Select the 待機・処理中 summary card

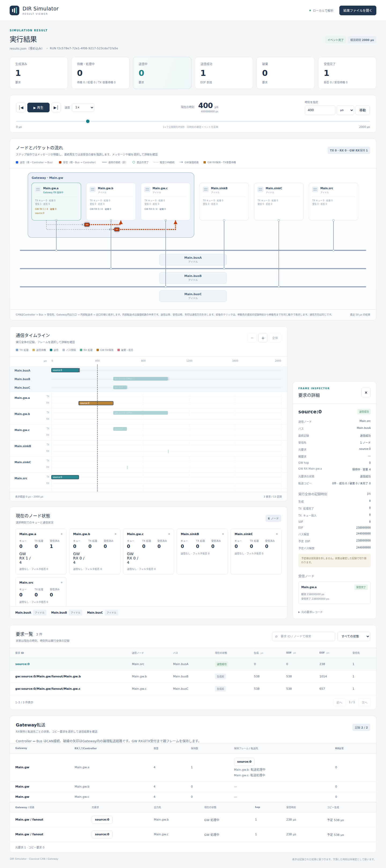pyautogui.click(x=100, y=73)
